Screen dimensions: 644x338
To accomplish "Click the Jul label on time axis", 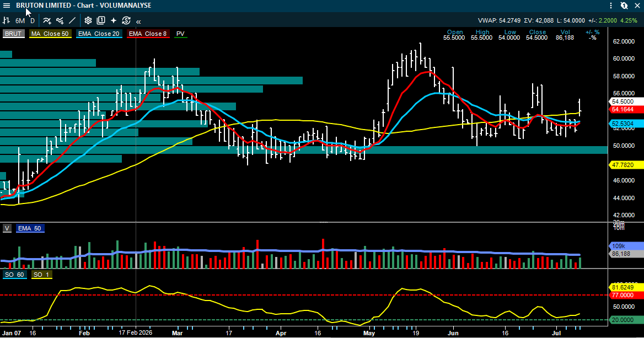I will 556,333.
